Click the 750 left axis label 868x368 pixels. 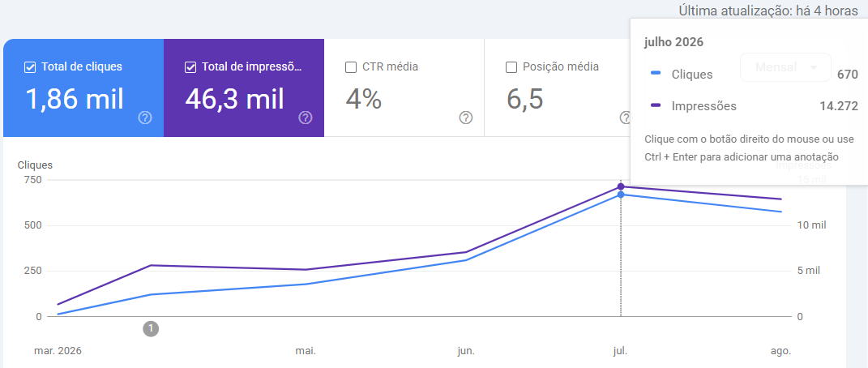tap(31, 180)
